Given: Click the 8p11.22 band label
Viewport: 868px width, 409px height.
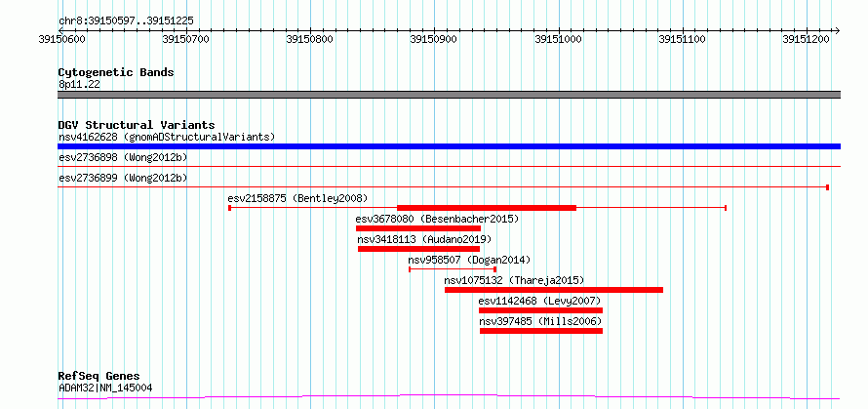Looking at the screenshot, I should click(x=79, y=85).
